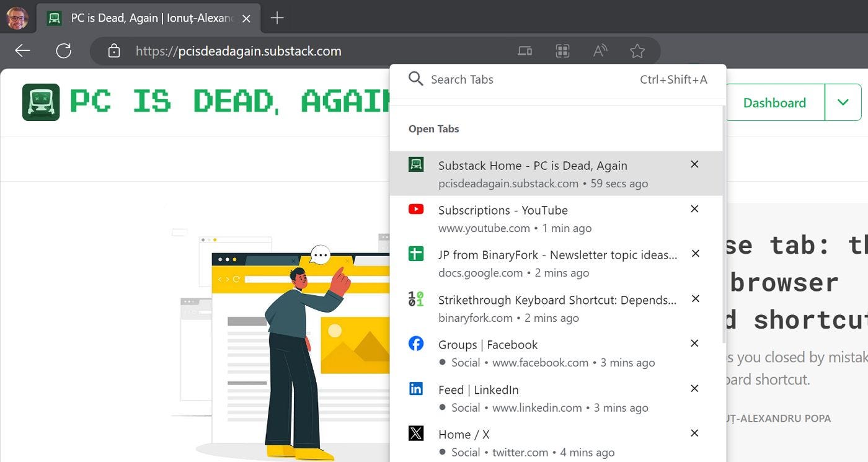Expand the Dashboard dropdown chevron
This screenshot has height=462, width=868.
[x=843, y=102]
